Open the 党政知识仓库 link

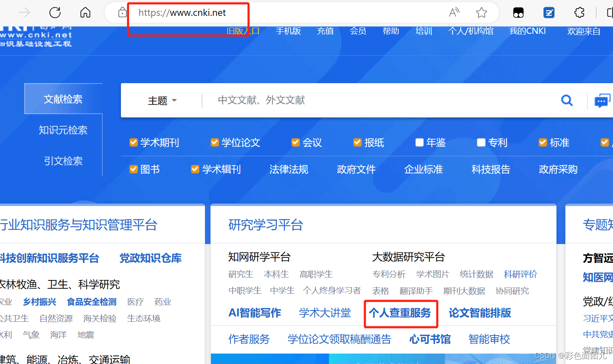pyautogui.click(x=151, y=258)
